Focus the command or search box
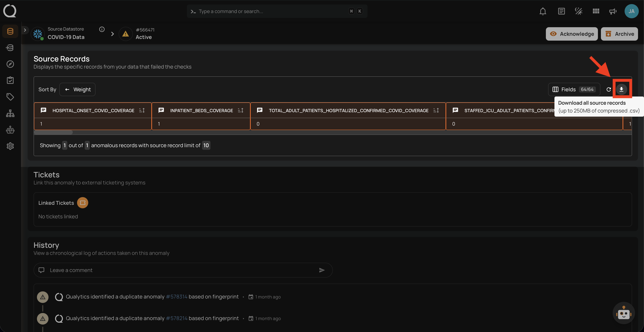This screenshot has height=332, width=644. coord(277,11)
